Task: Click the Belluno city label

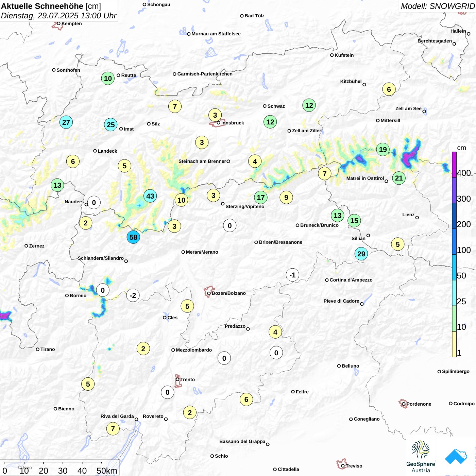Action: click(351, 366)
